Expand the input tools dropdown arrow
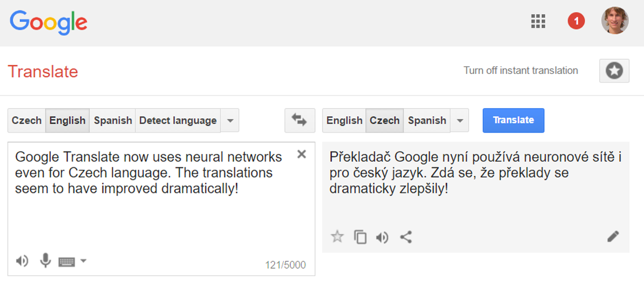 point(83,260)
